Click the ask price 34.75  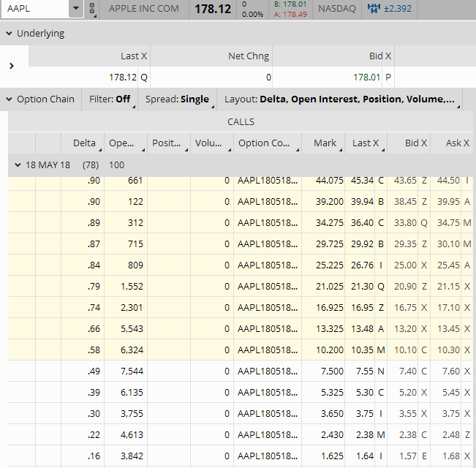448,223
